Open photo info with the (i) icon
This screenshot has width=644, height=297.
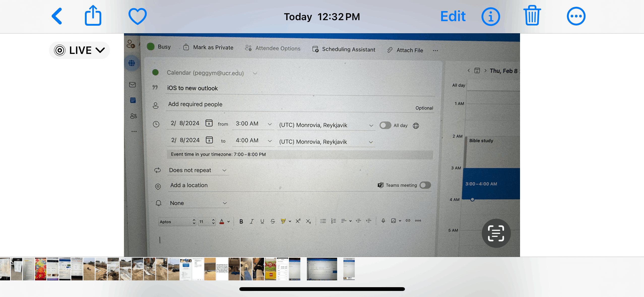(x=491, y=17)
